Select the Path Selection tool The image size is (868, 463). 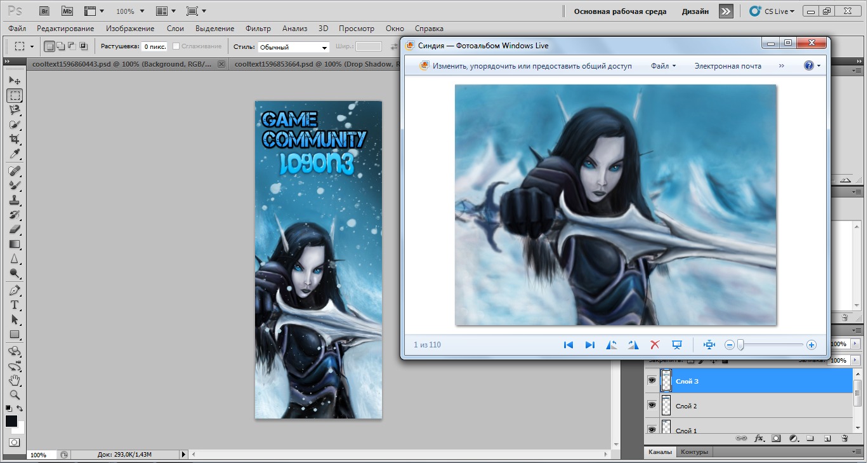tap(15, 319)
